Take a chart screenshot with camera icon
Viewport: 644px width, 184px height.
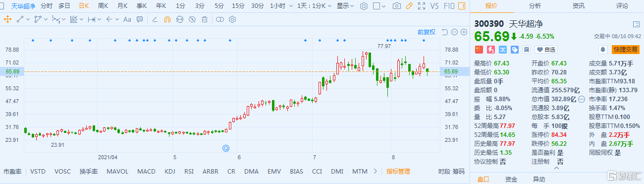coord(396,6)
